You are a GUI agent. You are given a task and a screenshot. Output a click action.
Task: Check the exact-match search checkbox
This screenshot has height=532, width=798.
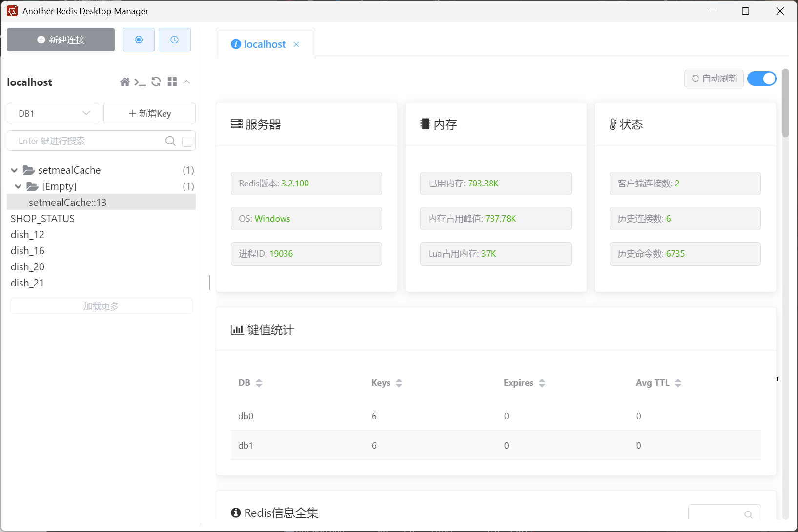[x=187, y=142]
